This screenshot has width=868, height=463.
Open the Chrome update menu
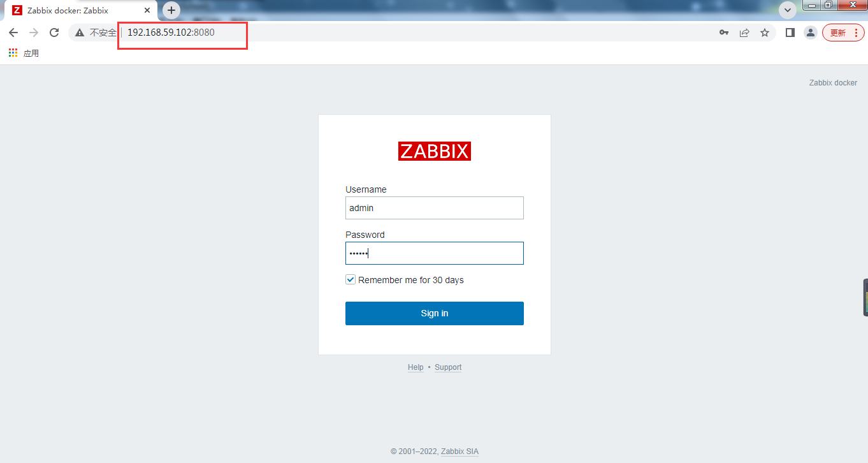843,33
